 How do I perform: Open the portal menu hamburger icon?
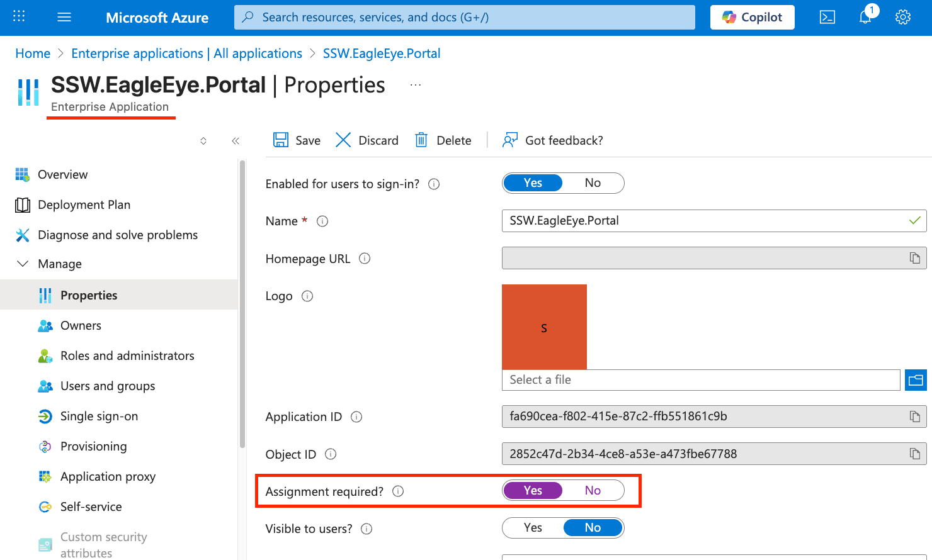coord(64,16)
